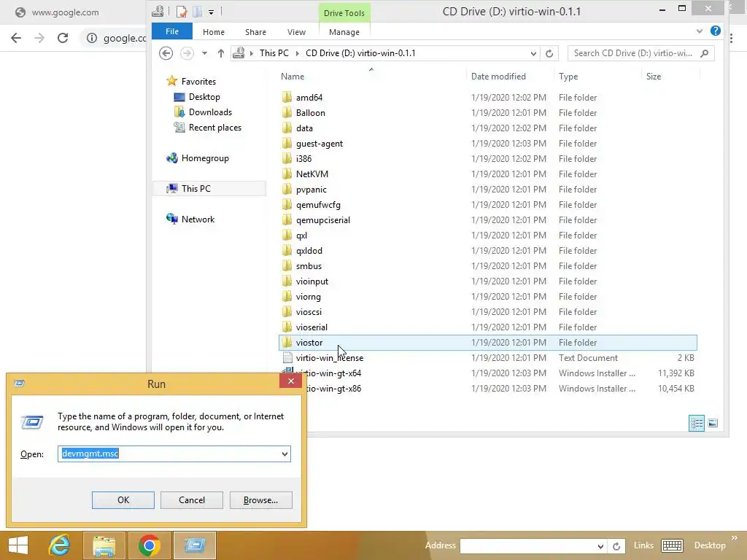The image size is (747, 560).
Task: Refresh the taskbar Address bar
Action: click(x=616, y=545)
